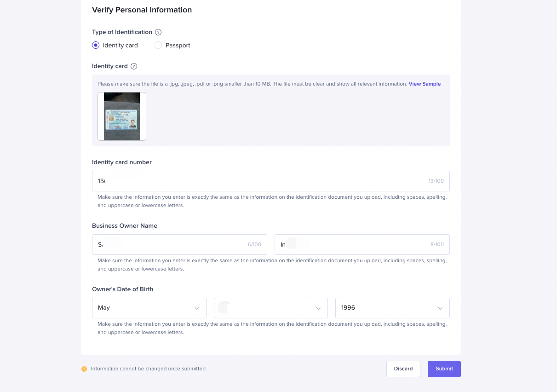This screenshot has height=392, width=557.
Task: Open the uploaded identity card thumbnail
Action: [122, 116]
